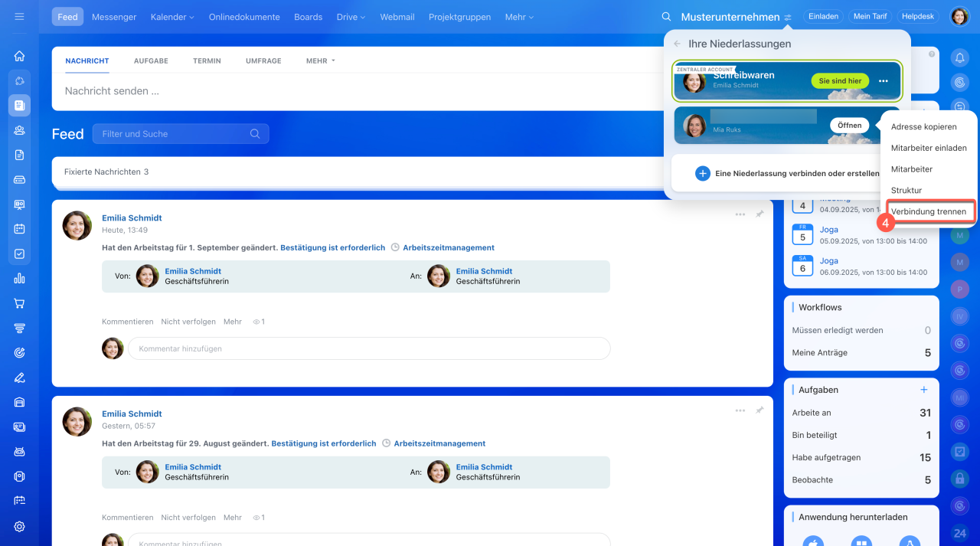Click the settings gear in left sidebar
Image resolution: width=980 pixels, height=546 pixels.
(19, 527)
